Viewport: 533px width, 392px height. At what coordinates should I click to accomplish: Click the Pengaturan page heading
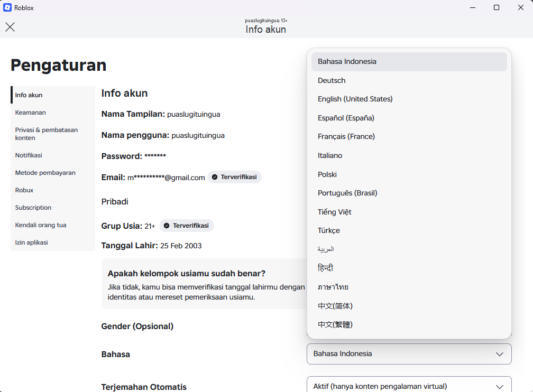click(59, 65)
